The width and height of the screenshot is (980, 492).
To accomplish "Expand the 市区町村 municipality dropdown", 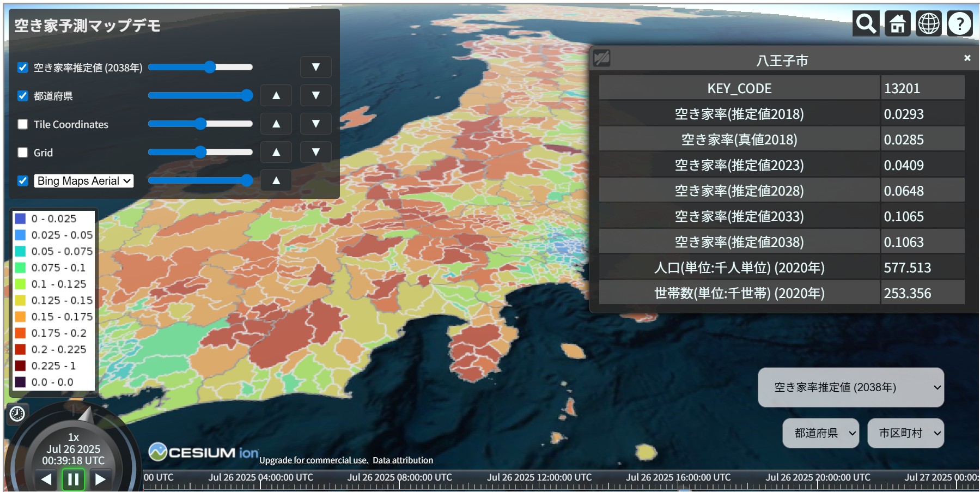I will coord(905,433).
